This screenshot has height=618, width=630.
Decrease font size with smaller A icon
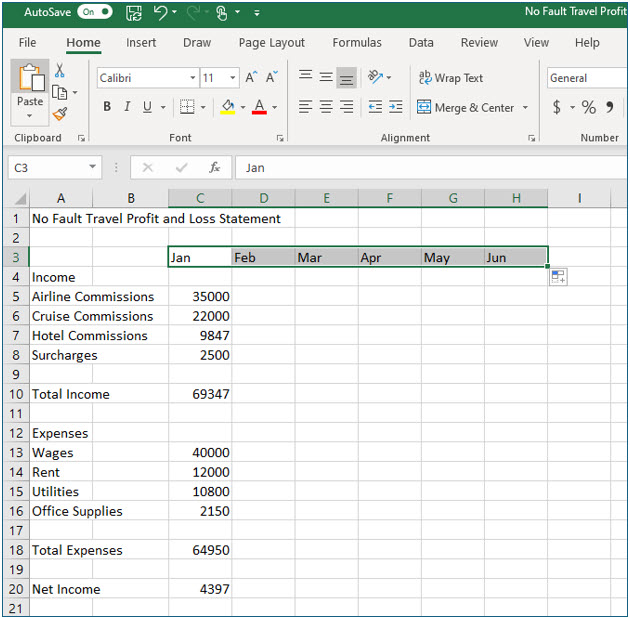[272, 77]
